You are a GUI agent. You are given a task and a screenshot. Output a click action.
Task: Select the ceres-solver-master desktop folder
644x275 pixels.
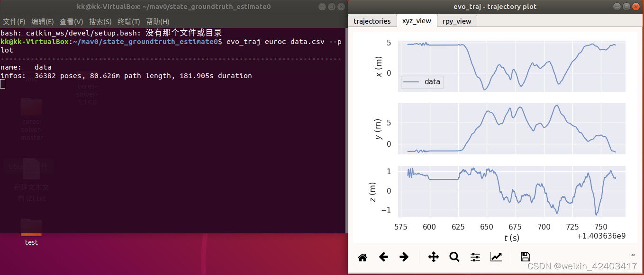pos(32,119)
